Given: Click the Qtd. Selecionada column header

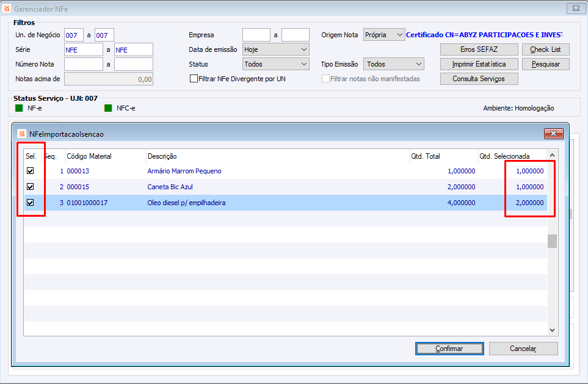Looking at the screenshot, I should click(504, 156).
